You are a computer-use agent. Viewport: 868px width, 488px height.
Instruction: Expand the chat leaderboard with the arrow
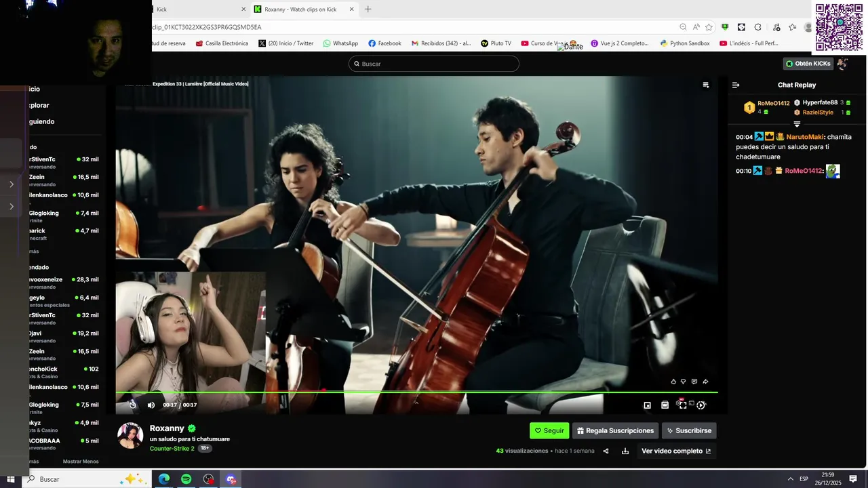tap(797, 124)
